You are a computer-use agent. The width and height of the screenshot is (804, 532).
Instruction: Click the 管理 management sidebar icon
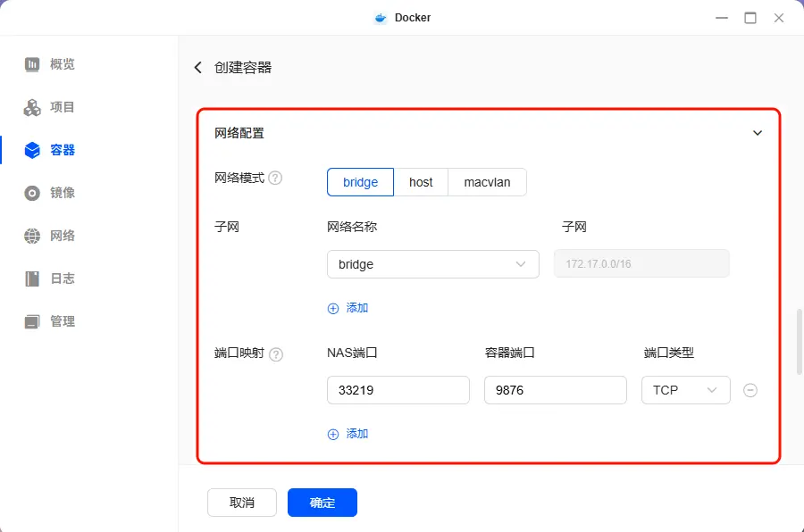[32, 321]
